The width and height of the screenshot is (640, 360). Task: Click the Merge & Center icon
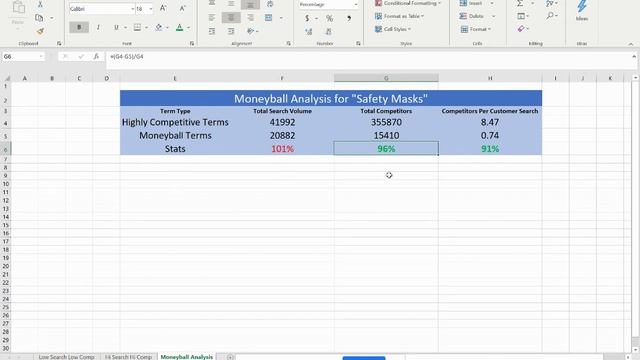(x=268, y=18)
